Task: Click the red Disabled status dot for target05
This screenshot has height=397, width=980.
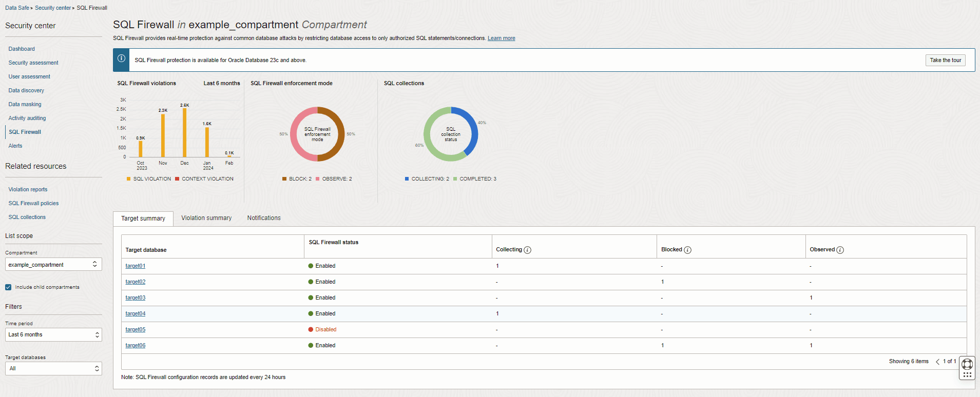Action: point(311,330)
